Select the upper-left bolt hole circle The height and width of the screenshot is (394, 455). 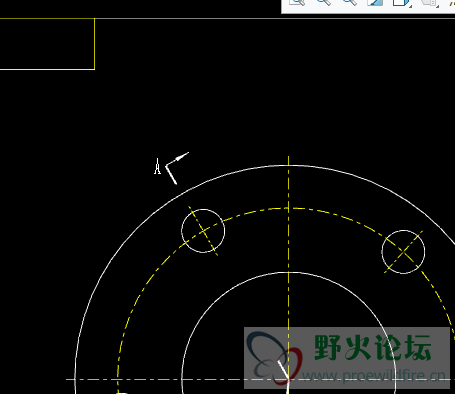tap(203, 231)
